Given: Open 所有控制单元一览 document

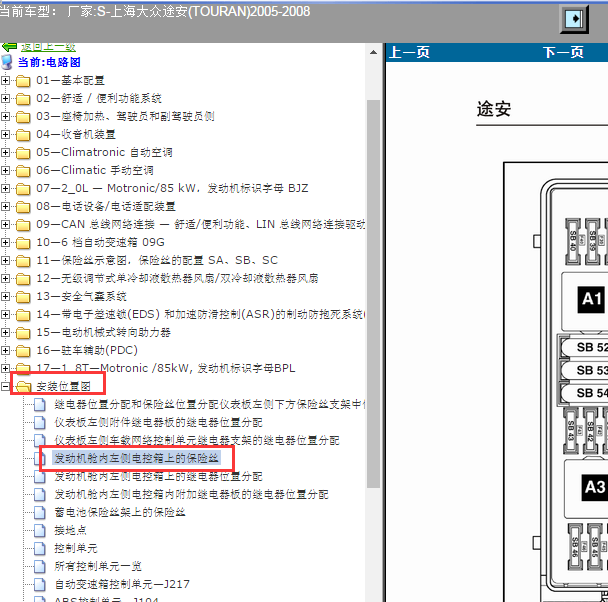Looking at the screenshot, I should (98, 566).
